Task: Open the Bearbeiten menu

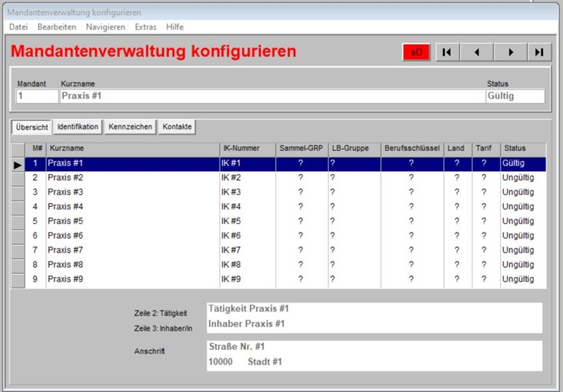Action: point(57,27)
